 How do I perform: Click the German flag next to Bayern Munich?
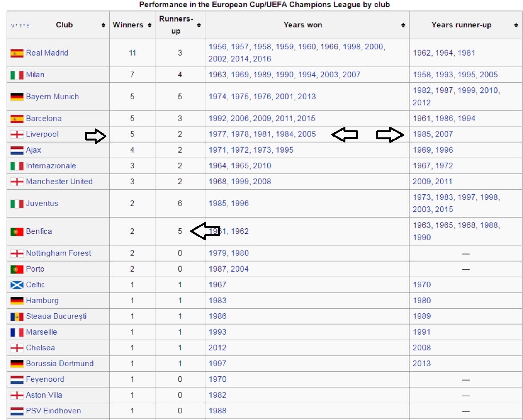point(17,97)
